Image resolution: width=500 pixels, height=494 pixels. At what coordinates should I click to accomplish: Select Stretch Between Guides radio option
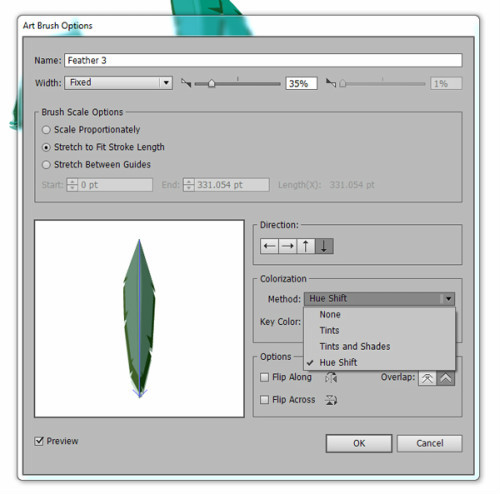[x=46, y=165]
